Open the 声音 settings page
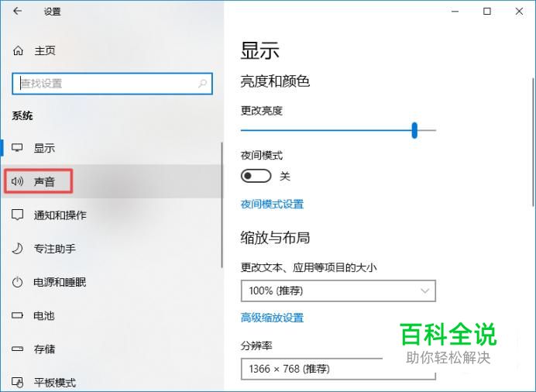 click(112, 181)
